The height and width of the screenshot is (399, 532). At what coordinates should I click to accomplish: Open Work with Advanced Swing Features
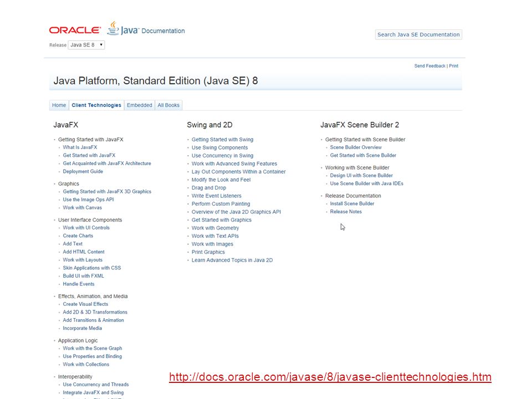pyautogui.click(x=234, y=163)
